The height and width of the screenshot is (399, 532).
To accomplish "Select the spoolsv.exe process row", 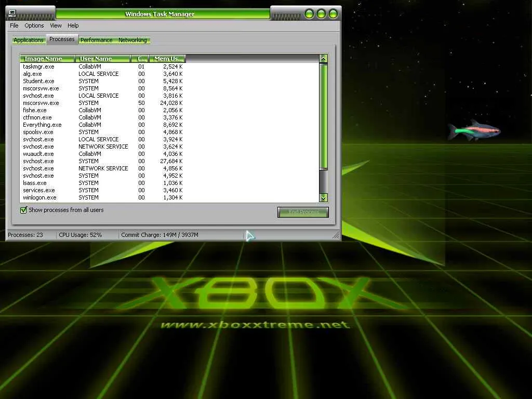I will [102, 132].
